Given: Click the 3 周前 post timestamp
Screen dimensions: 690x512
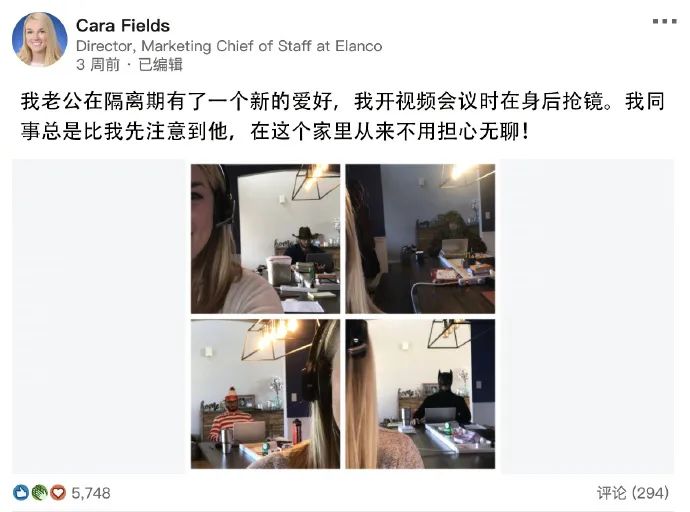Looking at the screenshot, I should pyautogui.click(x=98, y=65).
